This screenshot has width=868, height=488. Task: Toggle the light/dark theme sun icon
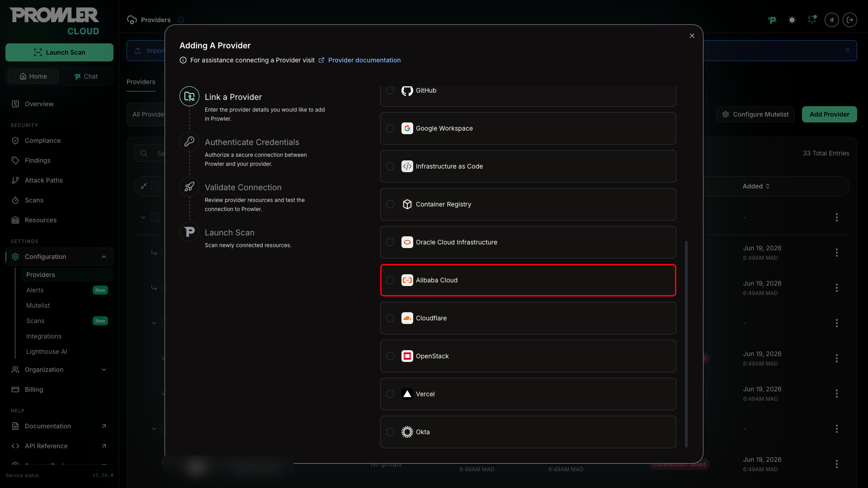click(x=792, y=20)
